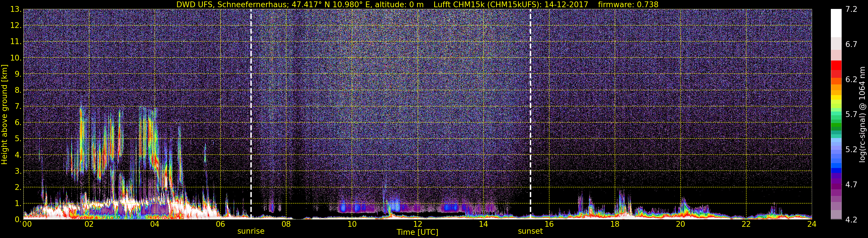Click the y-axis tick label '4.'
The width and height of the screenshot is (868, 238).
[x=18, y=155]
